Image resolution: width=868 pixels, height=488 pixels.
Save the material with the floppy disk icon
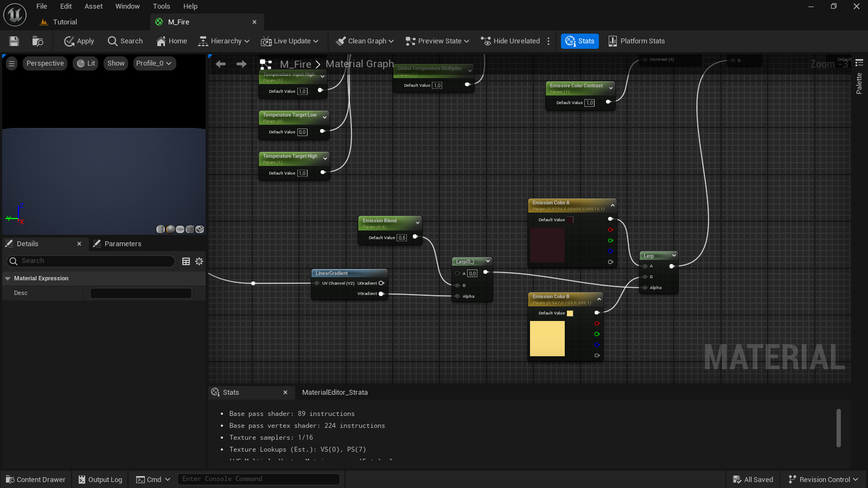click(x=14, y=41)
